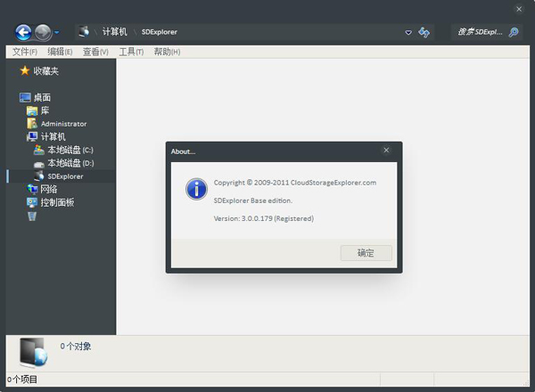Click the refresh icon in address bar
This screenshot has height=392, width=535.
pos(424,32)
